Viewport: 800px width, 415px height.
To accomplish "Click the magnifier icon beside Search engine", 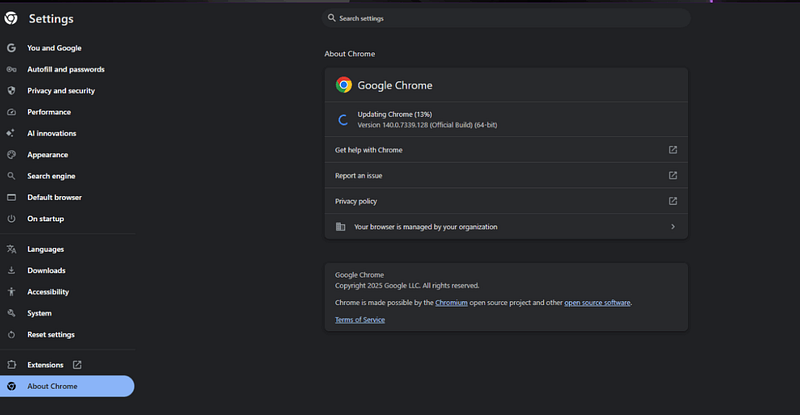I will (x=11, y=176).
